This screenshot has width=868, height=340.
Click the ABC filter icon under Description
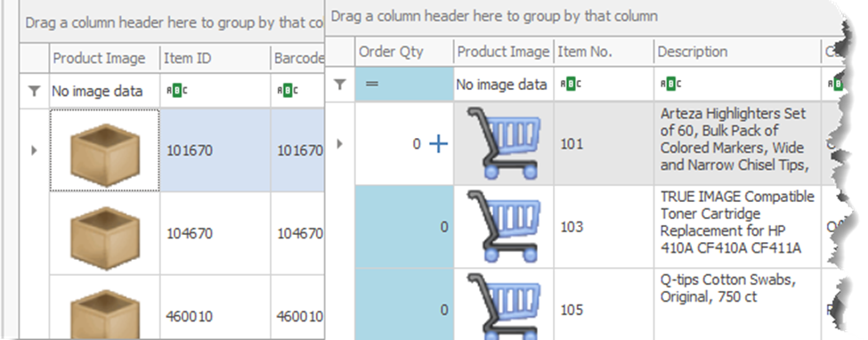(x=671, y=85)
